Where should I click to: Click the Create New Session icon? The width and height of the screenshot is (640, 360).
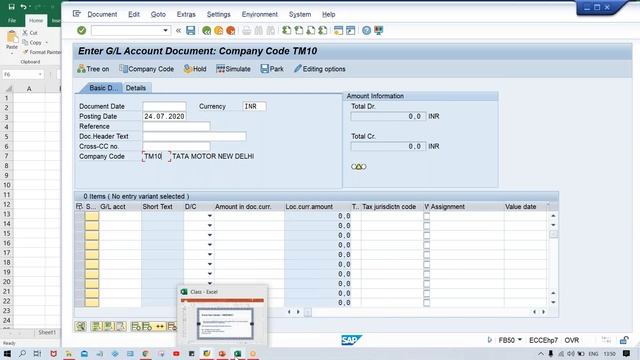338,31
